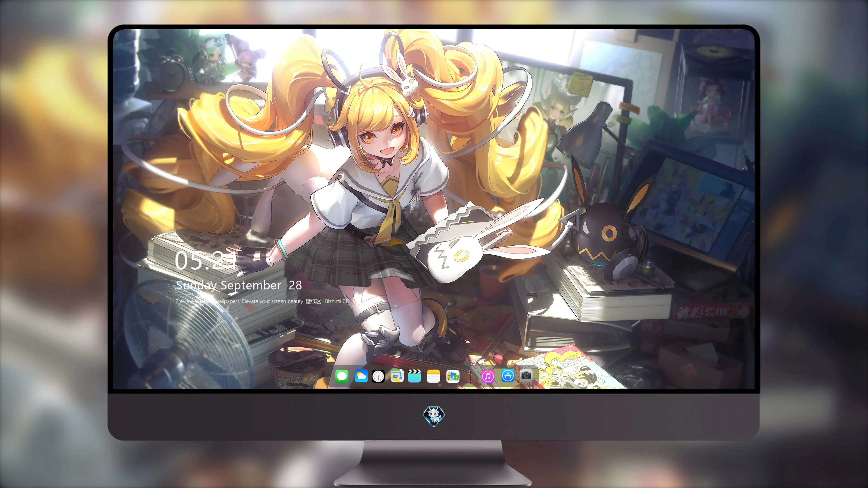The image size is (868, 488).
Task: Launch the Clock app from the dock
Action: (x=378, y=376)
